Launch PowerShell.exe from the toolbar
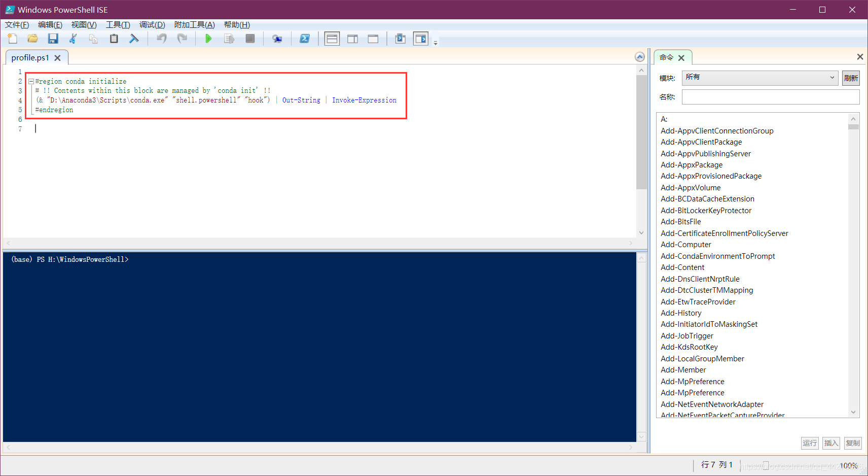The image size is (868, 476). 305,38
